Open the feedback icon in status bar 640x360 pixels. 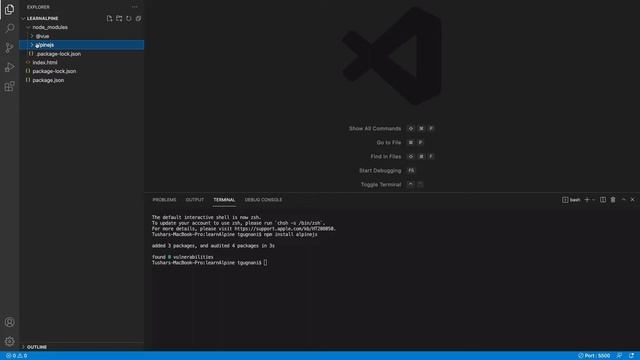(619, 356)
